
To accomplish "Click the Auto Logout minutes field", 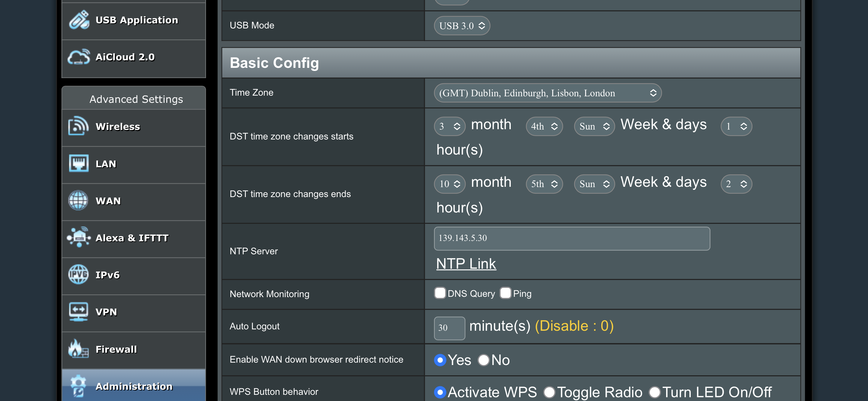I will point(449,328).
